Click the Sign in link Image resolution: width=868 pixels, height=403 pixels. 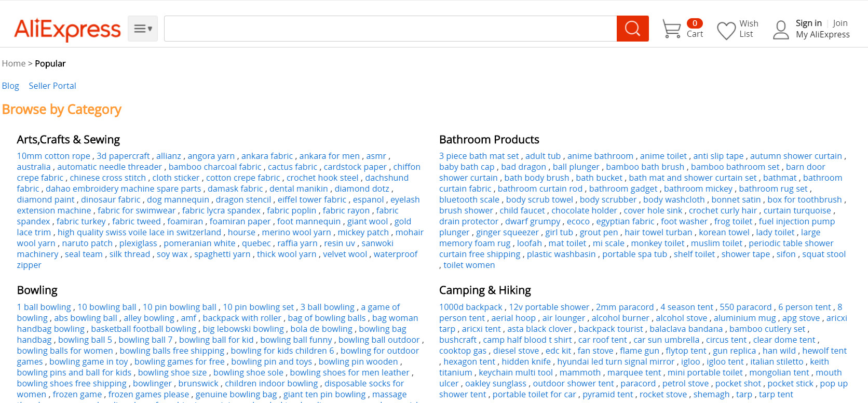[x=808, y=23]
